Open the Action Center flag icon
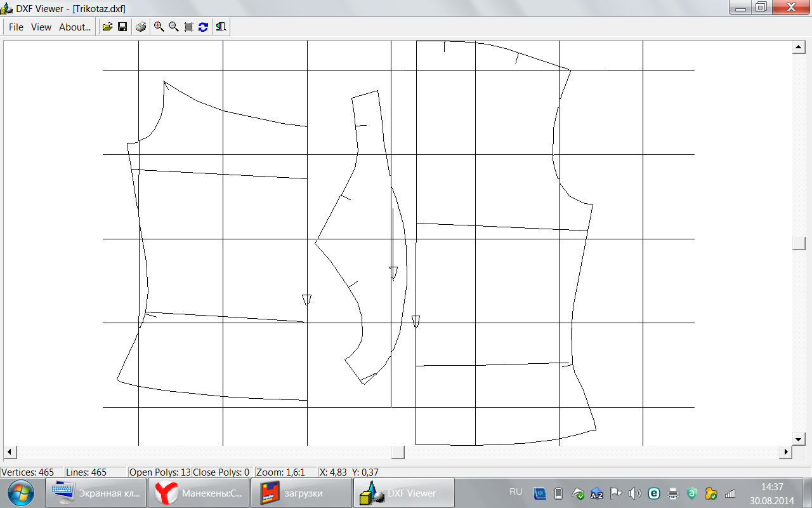The image size is (812, 508). pyautogui.click(x=616, y=493)
